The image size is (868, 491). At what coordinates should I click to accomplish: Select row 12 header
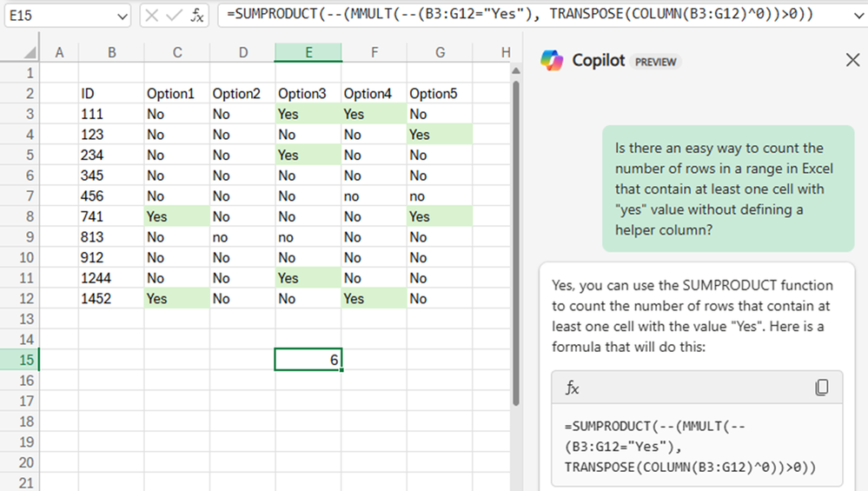[19, 298]
